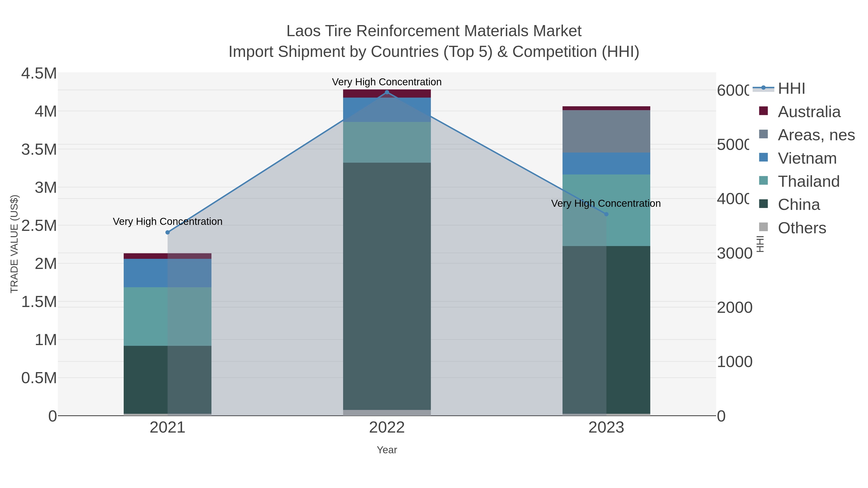
Task: Click the subtitle 'Import Shipment by Countries (Top 5) & Competition (HHI)'
Action: 434,52
